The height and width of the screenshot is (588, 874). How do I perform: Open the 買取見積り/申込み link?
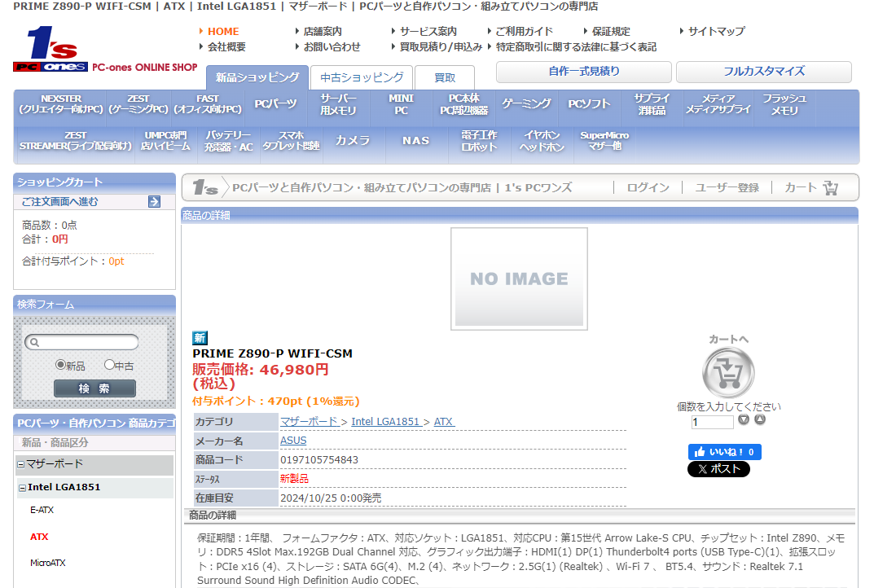[441, 47]
